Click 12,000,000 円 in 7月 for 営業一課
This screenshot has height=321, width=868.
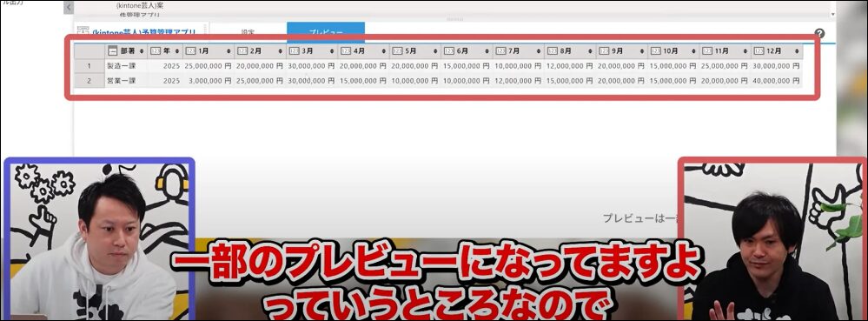pos(518,80)
